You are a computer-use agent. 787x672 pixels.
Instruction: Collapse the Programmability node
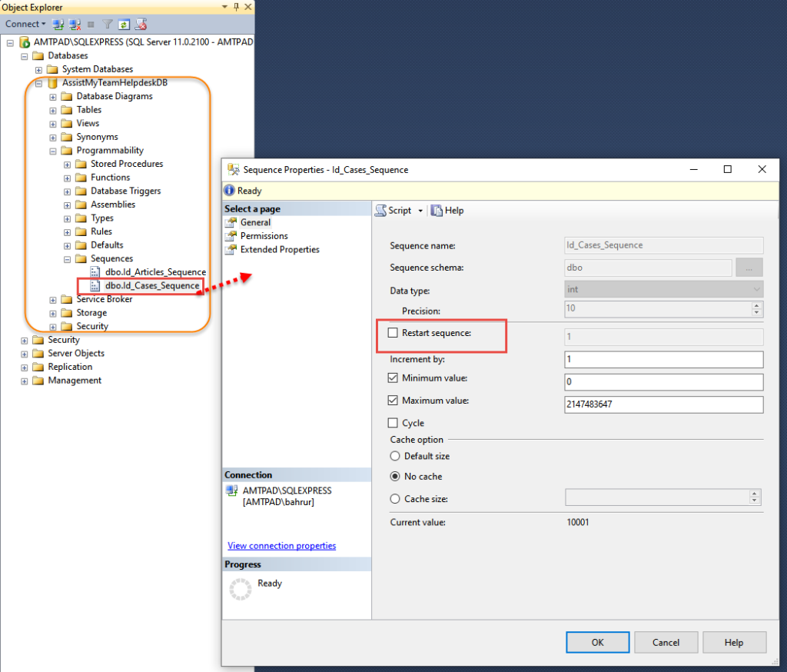(x=52, y=150)
